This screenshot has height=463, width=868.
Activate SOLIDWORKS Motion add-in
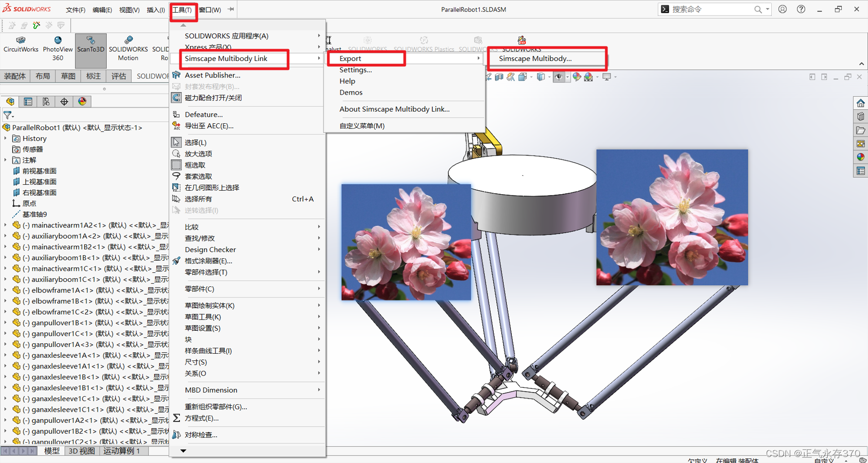(128, 45)
